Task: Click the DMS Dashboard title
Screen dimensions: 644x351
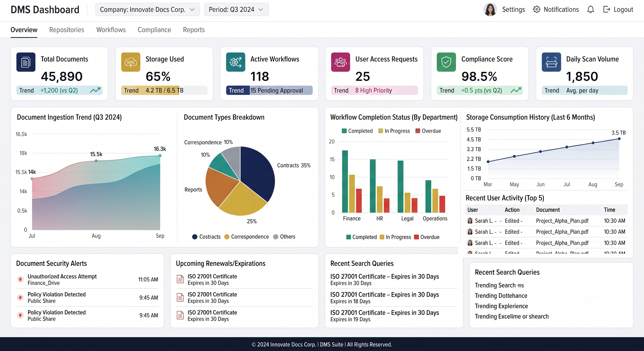Action: (45, 10)
